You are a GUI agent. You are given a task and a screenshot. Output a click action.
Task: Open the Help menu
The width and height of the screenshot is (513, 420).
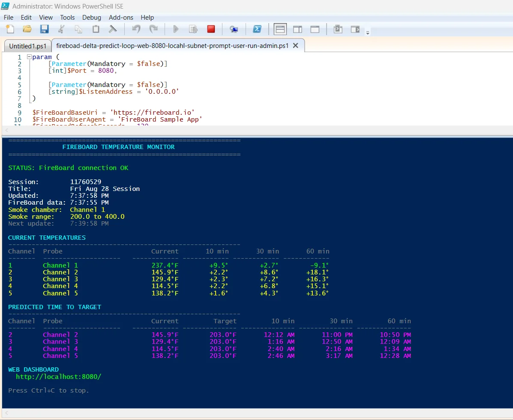click(x=147, y=17)
